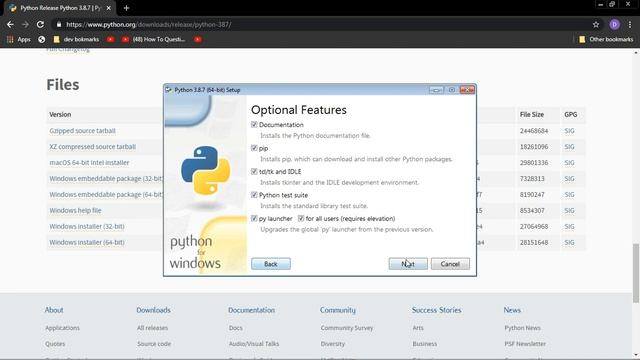Open Community Survey footer link
This screenshot has width=640, height=360.
pyautogui.click(x=347, y=328)
